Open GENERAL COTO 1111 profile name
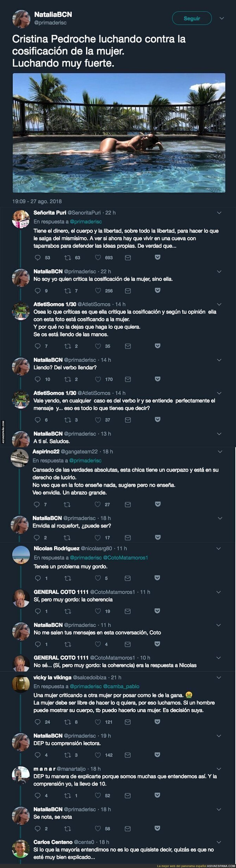Screen dimensions: 236x868 pos(61,592)
